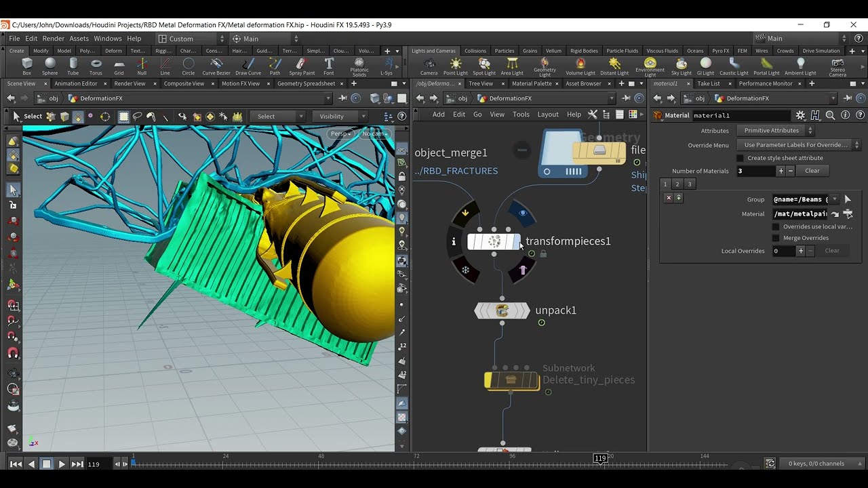The width and height of the screenshot is (868, 488).
Task: Search parameters with magnifier icon
Action: (x=830, y=115)
